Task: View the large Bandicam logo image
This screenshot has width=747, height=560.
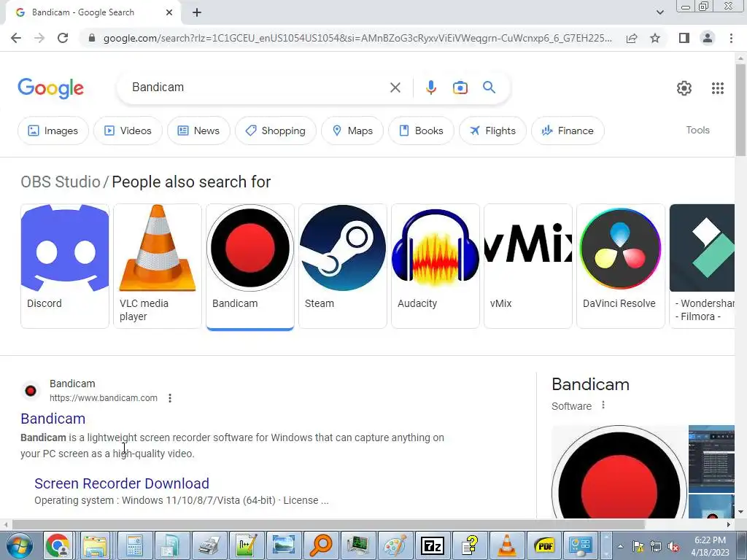Action: pos(619,472)
